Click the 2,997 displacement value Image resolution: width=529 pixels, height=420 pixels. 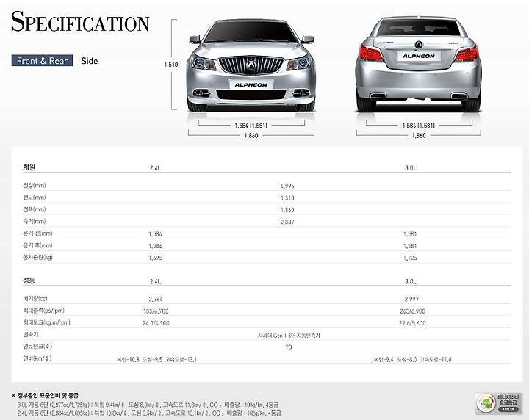pos(411,299)
